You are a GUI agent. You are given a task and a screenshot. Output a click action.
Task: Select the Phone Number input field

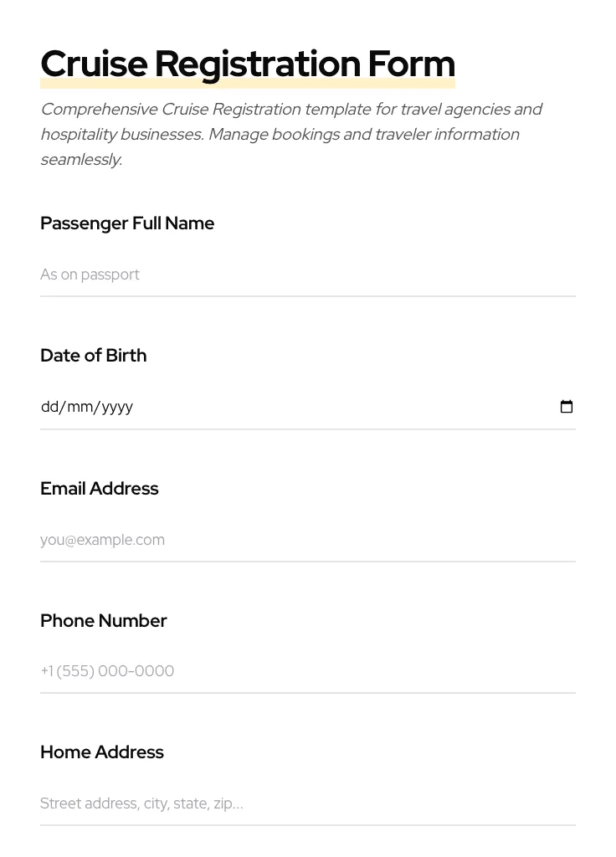click(307, 671)
